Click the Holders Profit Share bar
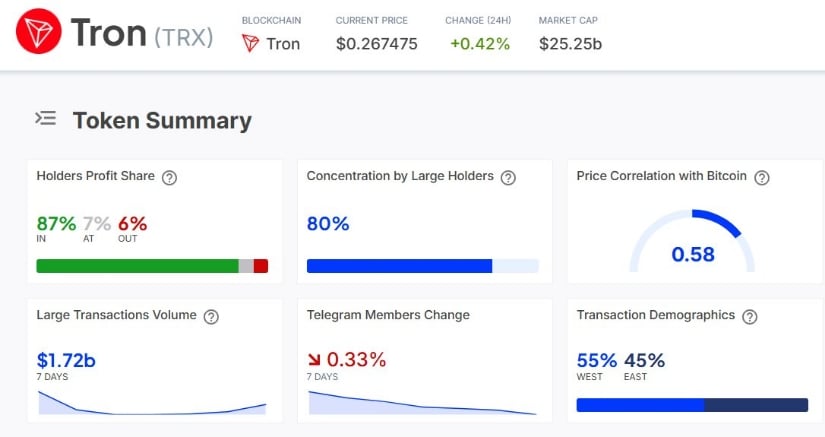 [x=152, y=266]
